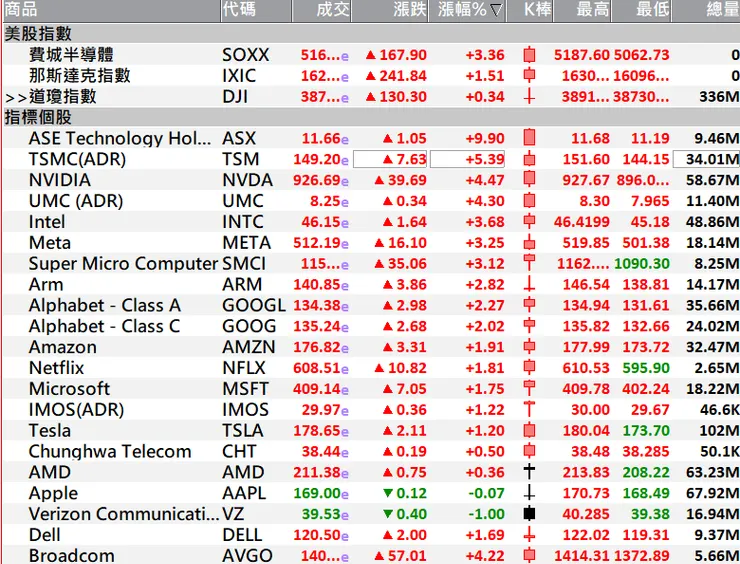Click the 成交 column header
The width and height of the screenshot is (740, 564).
(x=321, y=10)
